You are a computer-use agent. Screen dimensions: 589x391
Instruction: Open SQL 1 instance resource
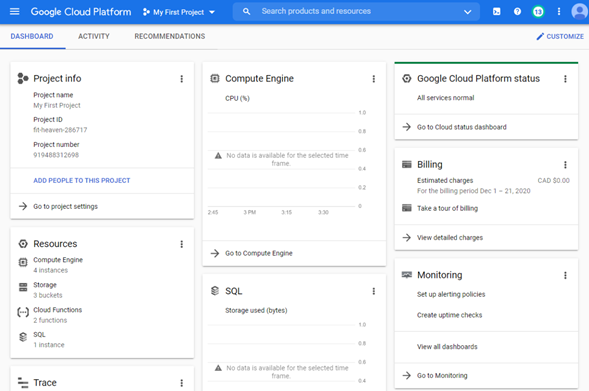coord(49,340)
